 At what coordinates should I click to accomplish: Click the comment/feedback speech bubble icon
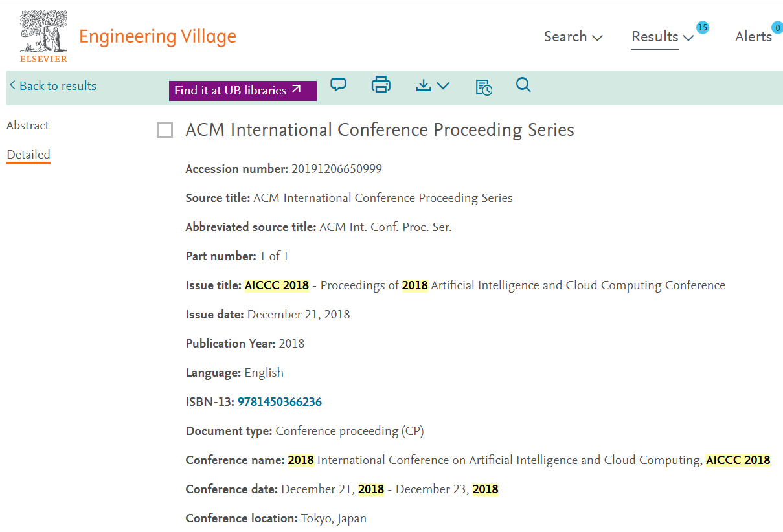[x=338, y=85]
